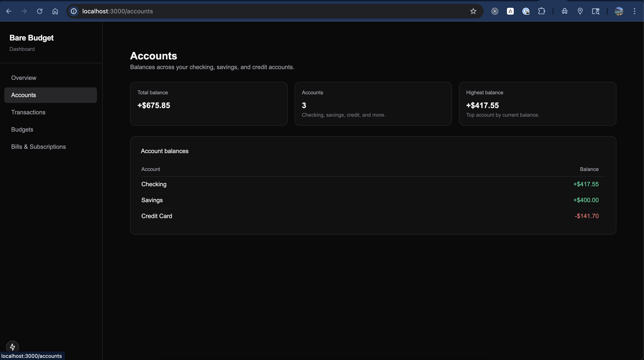Viewport: 644px width, 360px height.
Task: Click the Bare Budget logo title
Action: (31, 38)
